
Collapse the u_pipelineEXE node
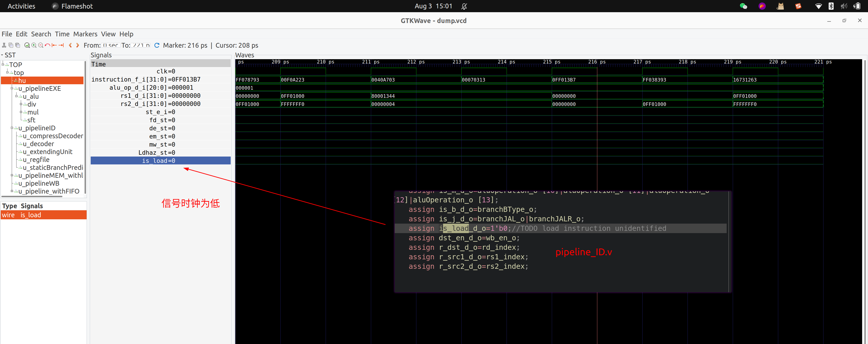coord(12,88)
